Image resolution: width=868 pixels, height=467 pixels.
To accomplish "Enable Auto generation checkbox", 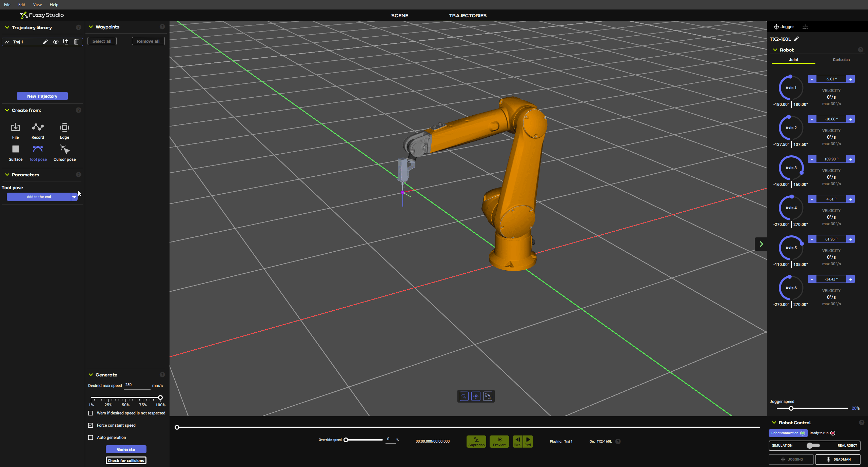I will [91, 437].
